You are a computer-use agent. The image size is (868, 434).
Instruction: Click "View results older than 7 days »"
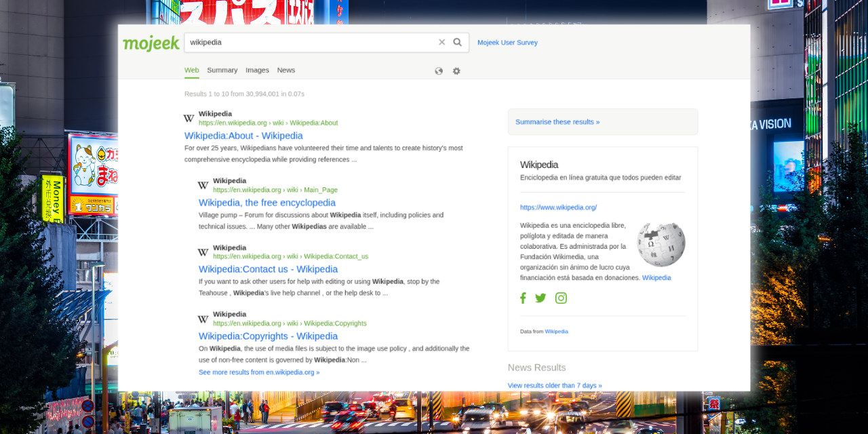[555, 385]
